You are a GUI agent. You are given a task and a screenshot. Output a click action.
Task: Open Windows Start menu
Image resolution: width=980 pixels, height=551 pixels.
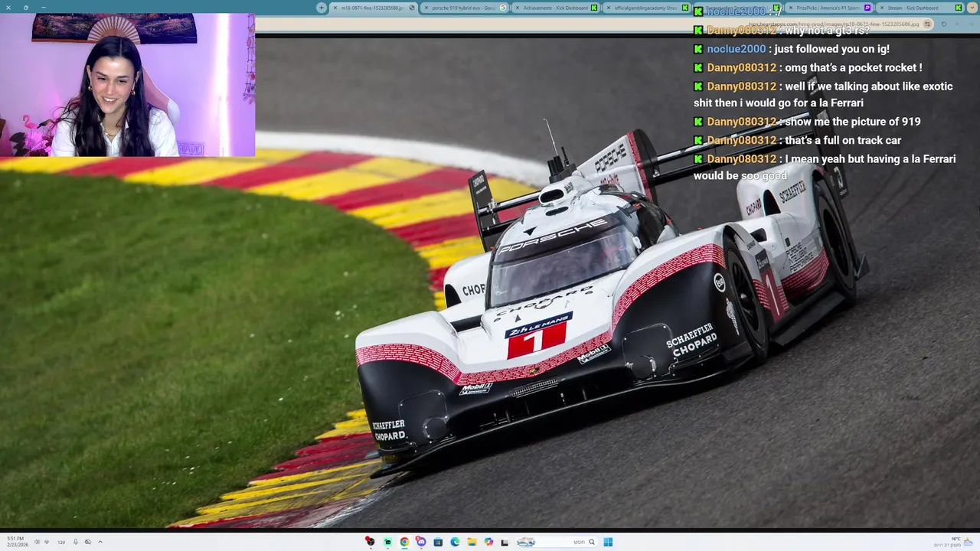608,542
